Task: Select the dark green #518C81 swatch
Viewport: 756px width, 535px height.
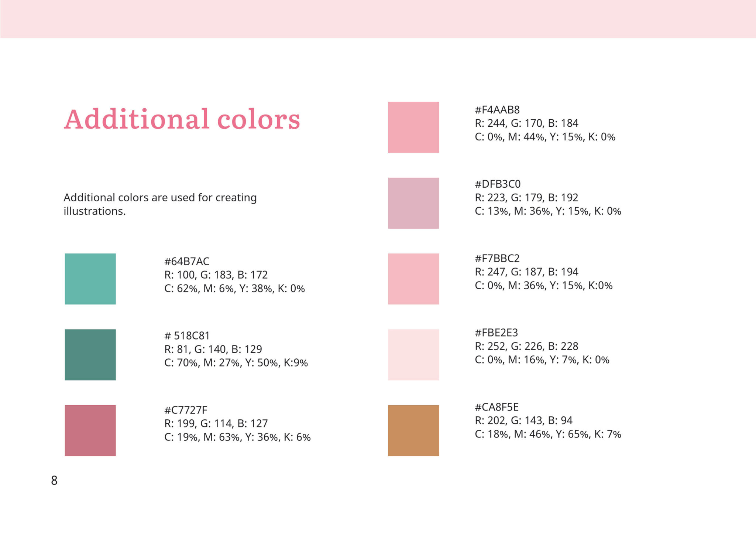Action: tap(90, 355)
